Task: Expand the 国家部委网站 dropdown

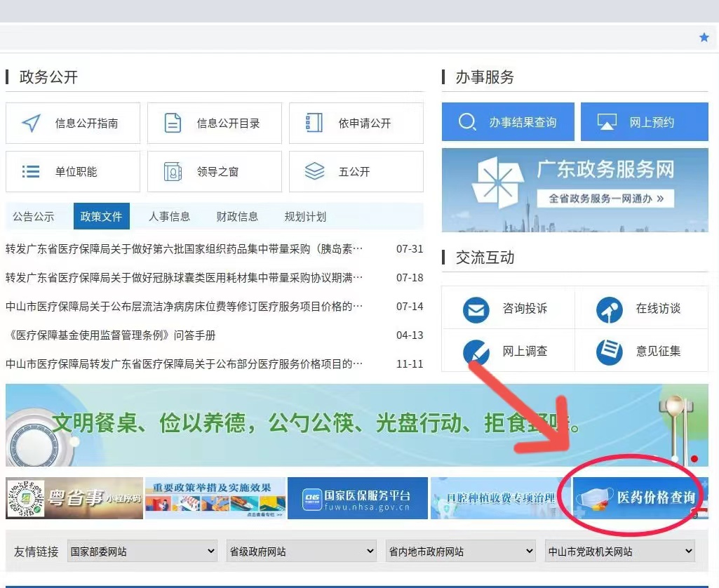Action: [x=142, y=551]
